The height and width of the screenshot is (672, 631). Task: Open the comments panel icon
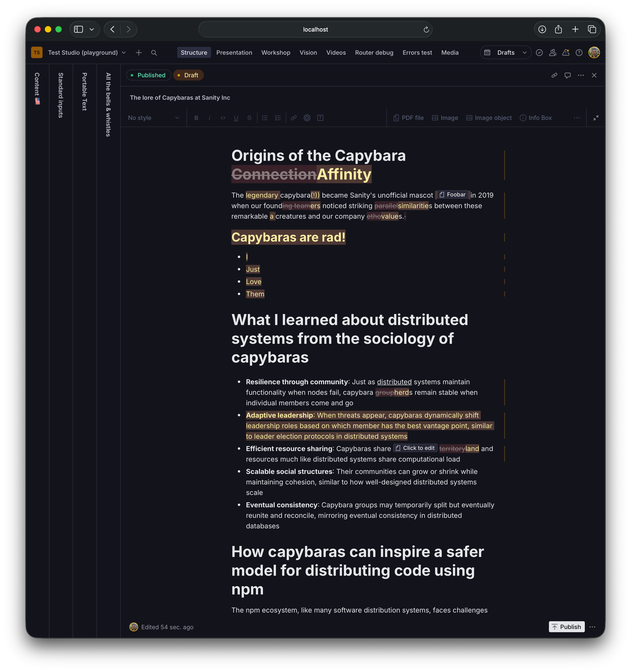tap(567, 75)
